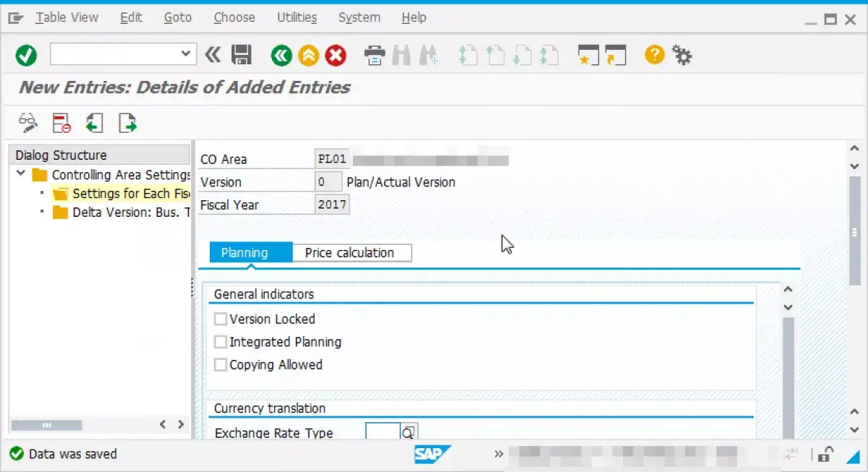Click the Version field value 0
The height and width of the screenshot is (472, 868).
click(329, 182)
